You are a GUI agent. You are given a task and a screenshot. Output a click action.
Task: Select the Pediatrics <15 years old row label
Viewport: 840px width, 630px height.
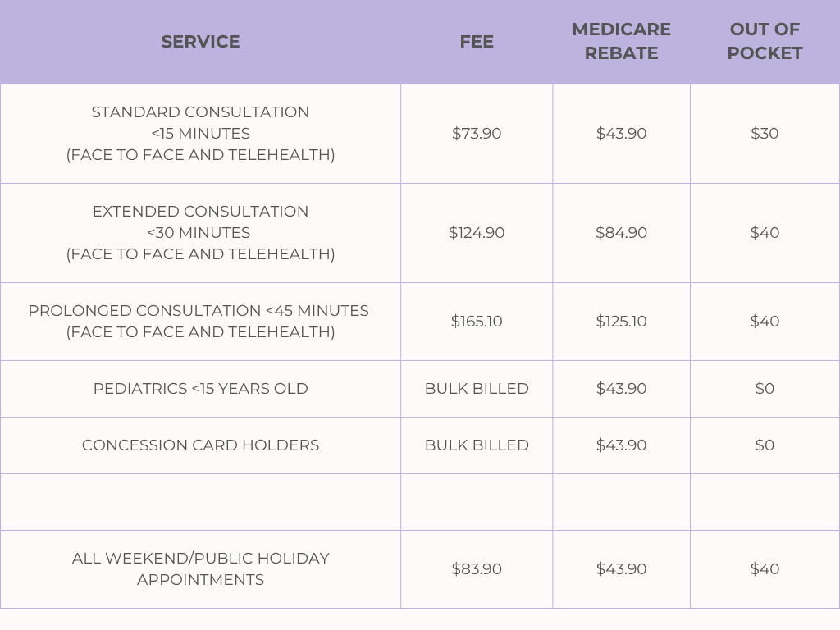200,389
